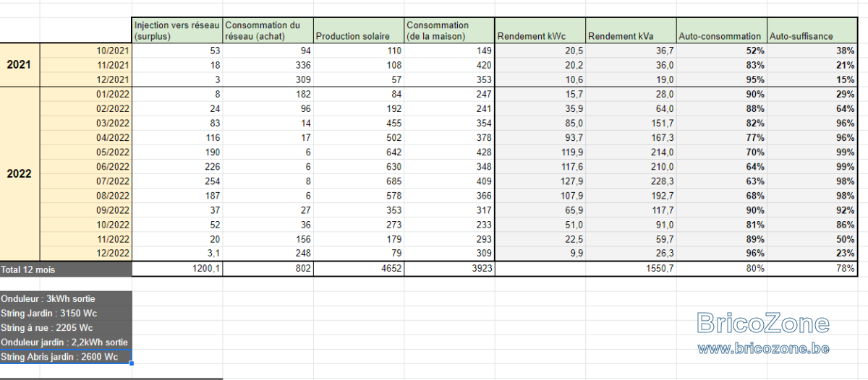Image resolution: width=868 pixels, height=380 pixels.
Task: Click the "Consommation (de la maison)" header cell
Action: (x=448, y=30)
